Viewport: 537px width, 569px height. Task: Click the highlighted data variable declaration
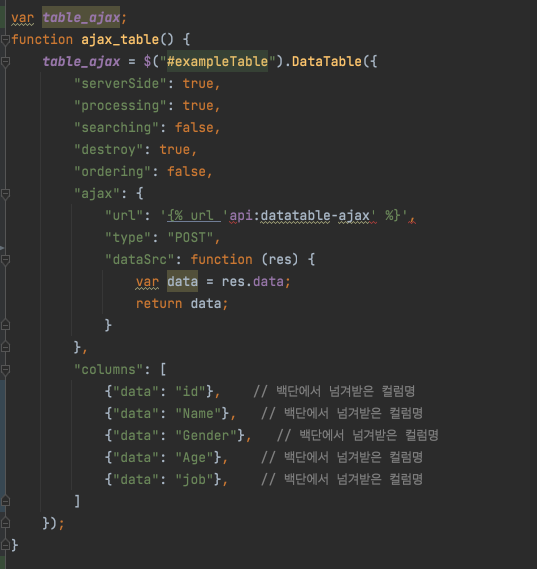pos(183,281)
